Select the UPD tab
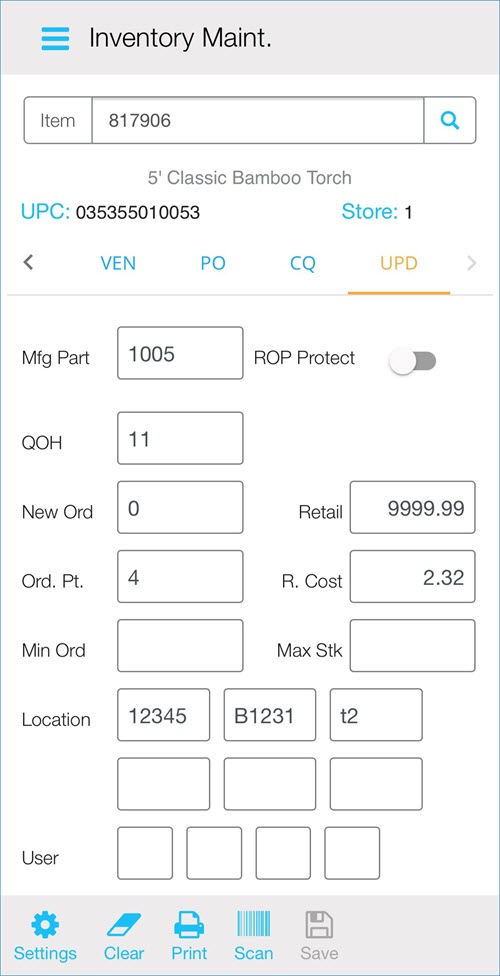This screenshot has height=976, width=500. pos(399,263)
